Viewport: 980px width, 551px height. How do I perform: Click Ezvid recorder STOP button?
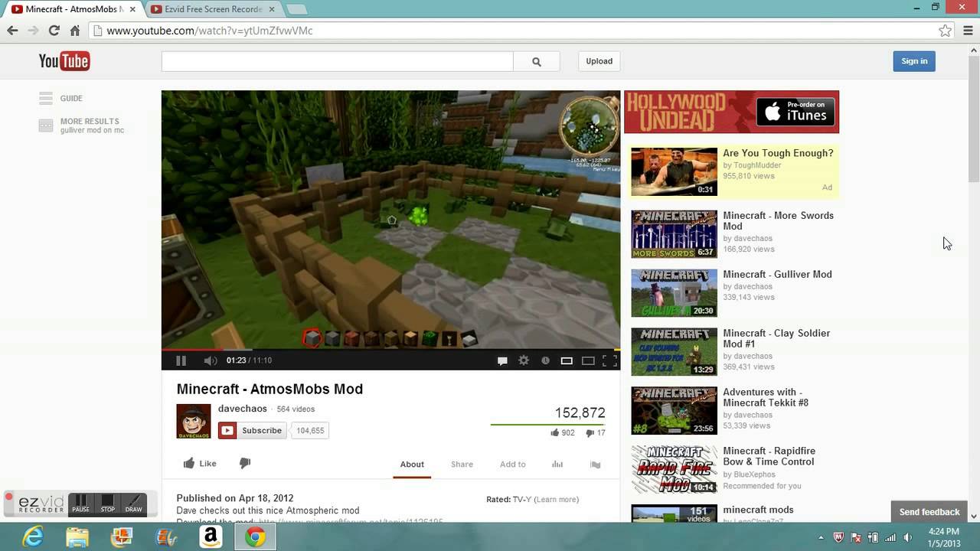108,504
